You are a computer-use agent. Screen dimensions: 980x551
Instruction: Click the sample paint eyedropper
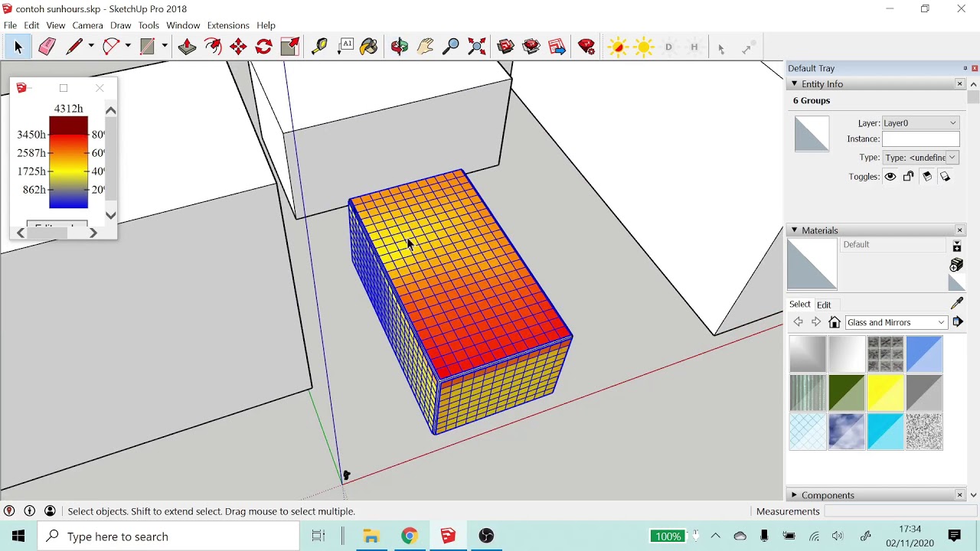coord(956,304)
